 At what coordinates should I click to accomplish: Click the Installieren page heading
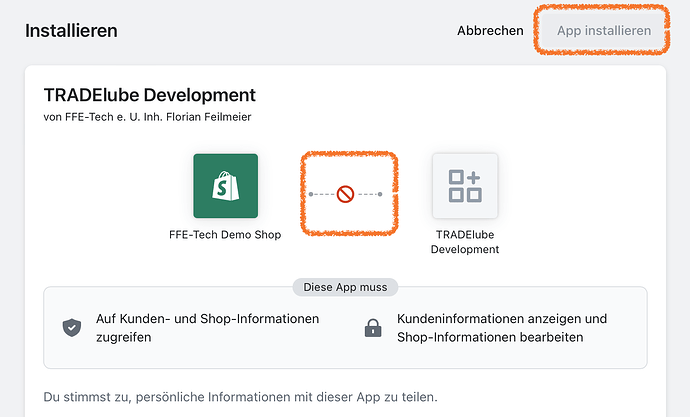(x=71, y=31)
